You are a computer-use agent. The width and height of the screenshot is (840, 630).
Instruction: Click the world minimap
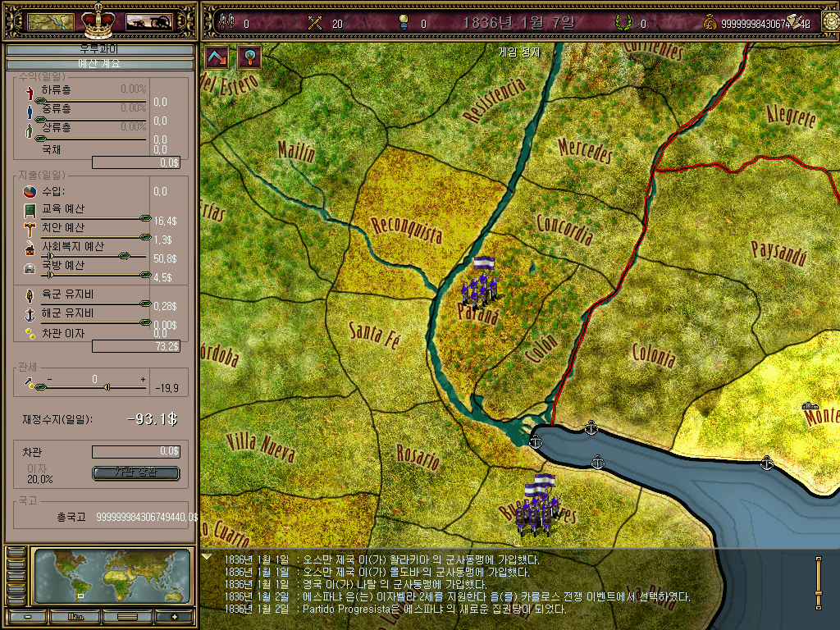coord(112,577)
